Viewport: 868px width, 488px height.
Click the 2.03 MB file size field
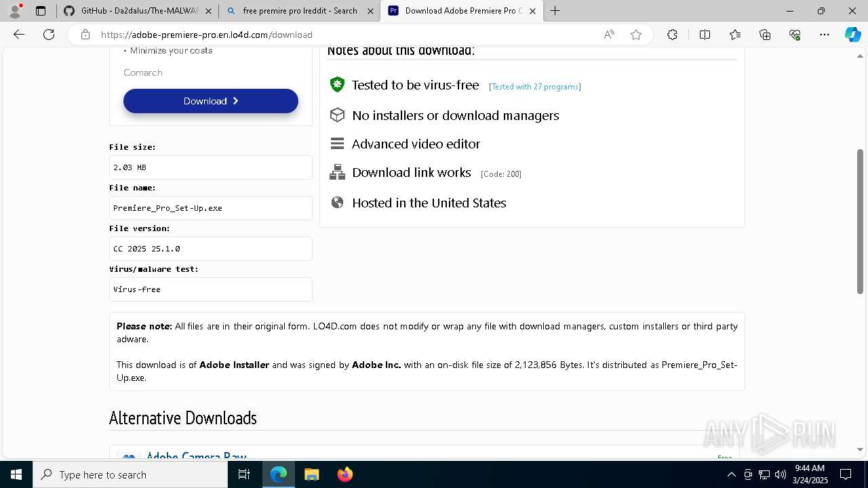click(x=211, y=167)
